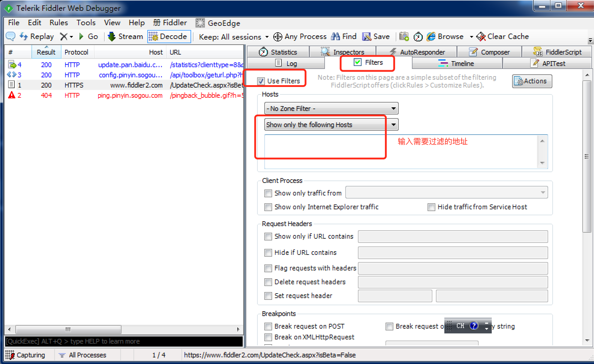Check Show only if URL contains
Image resolution: width=594 pixels, height=364 pixels.
tap(268, 236)
